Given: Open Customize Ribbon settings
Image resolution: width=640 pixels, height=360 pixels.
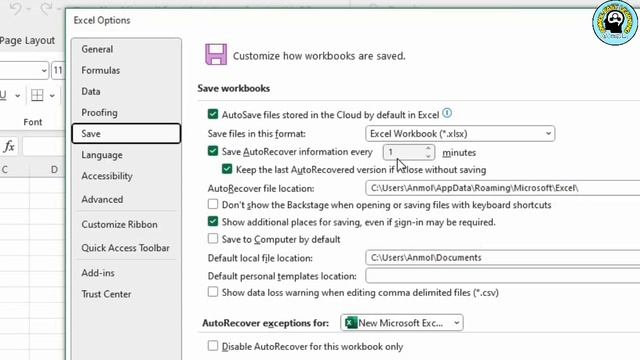Looking at the screenshot, I should (x=126, y=224).
